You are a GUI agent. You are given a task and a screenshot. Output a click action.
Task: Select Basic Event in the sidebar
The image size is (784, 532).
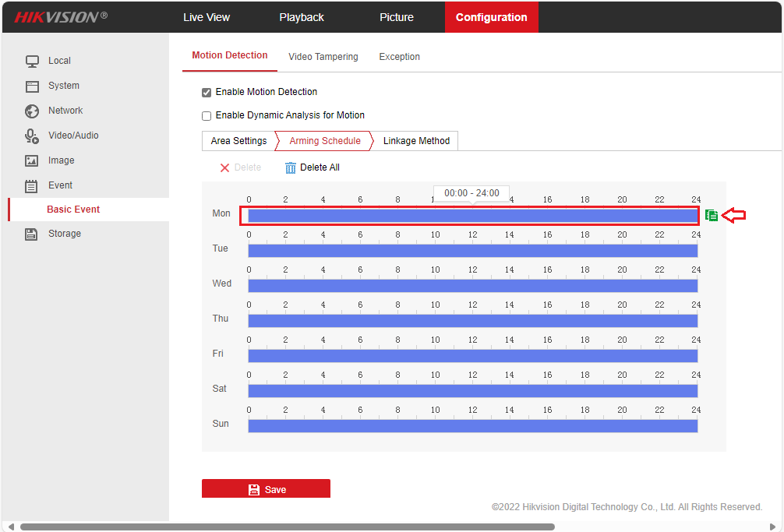tap(73, 210)
